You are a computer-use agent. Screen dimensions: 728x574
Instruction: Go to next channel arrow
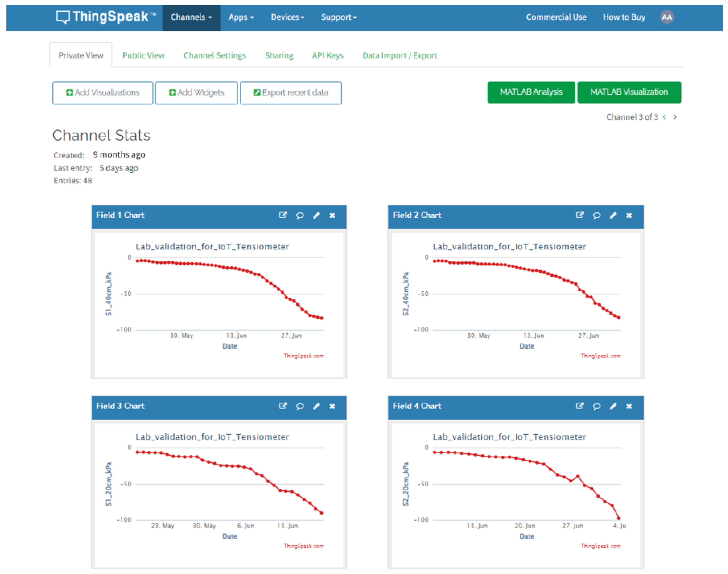tap(675, 117)
